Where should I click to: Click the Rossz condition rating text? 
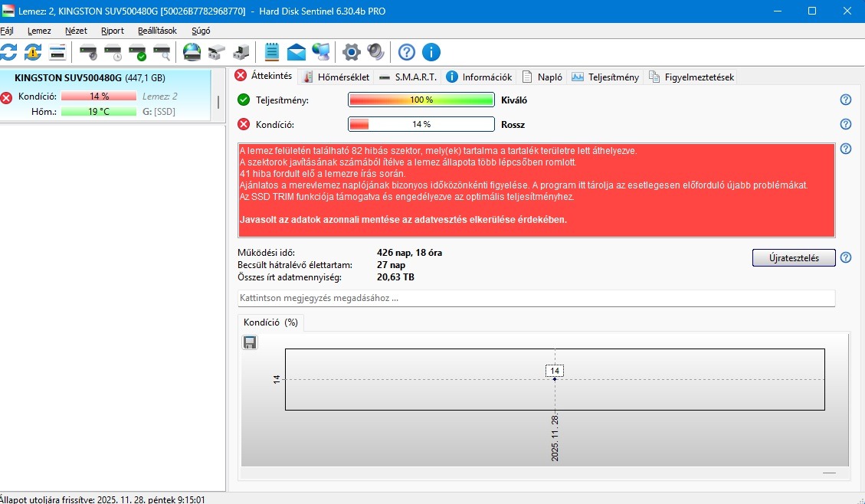click(513, 125)
